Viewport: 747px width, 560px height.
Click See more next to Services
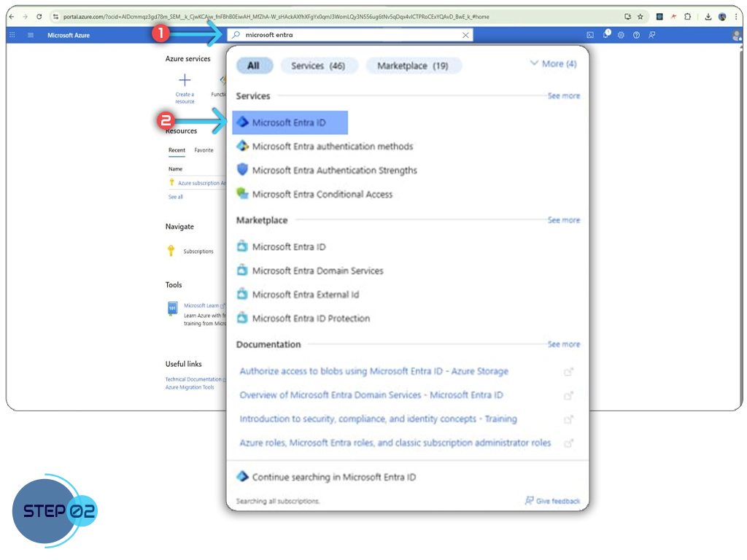click(x=564, y=96)
